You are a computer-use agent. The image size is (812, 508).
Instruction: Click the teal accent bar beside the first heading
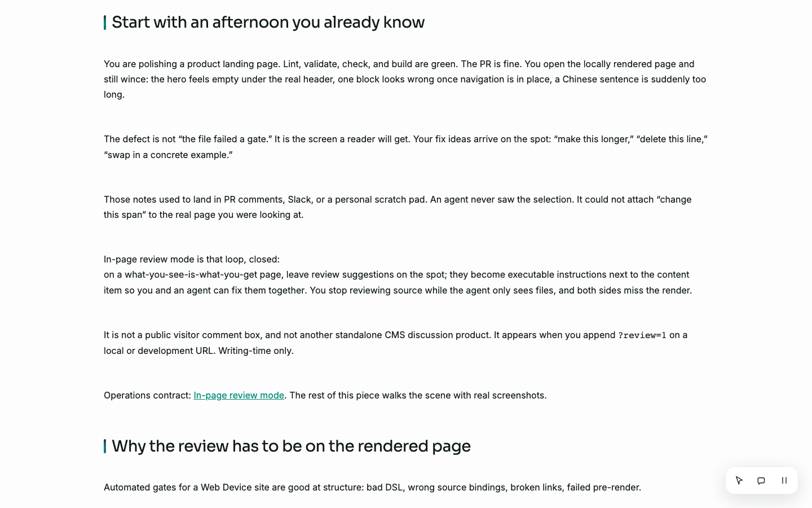(x=105, y=23)
